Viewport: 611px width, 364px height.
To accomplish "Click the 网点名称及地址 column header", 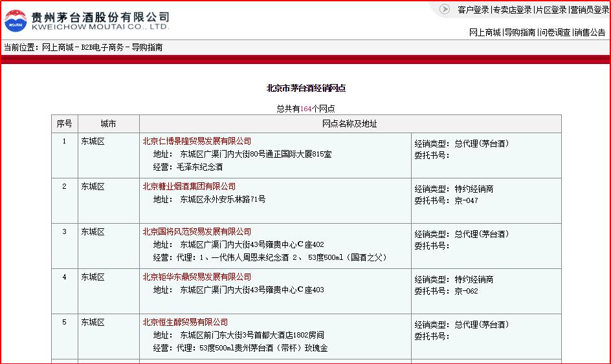I will click(350, 123).
